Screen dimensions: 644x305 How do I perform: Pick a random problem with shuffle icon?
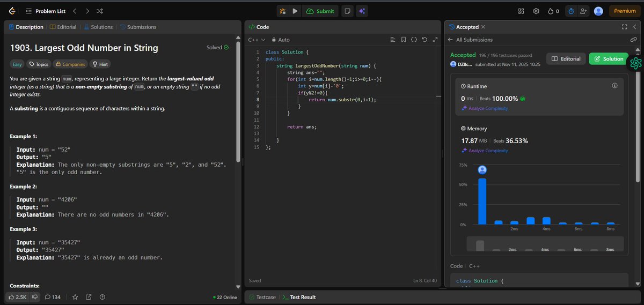pyautogui.click(x=100, y=11)
